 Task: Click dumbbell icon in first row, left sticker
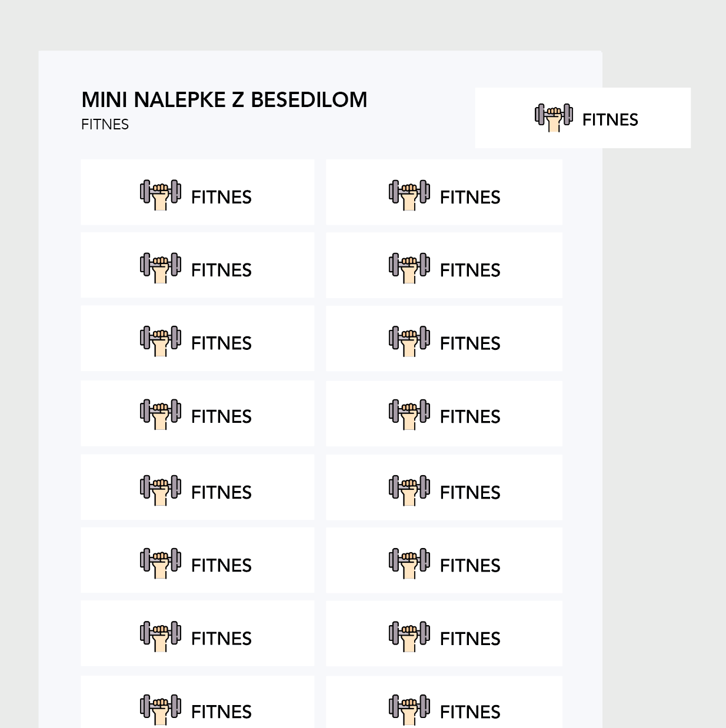(x=161, y=195)
